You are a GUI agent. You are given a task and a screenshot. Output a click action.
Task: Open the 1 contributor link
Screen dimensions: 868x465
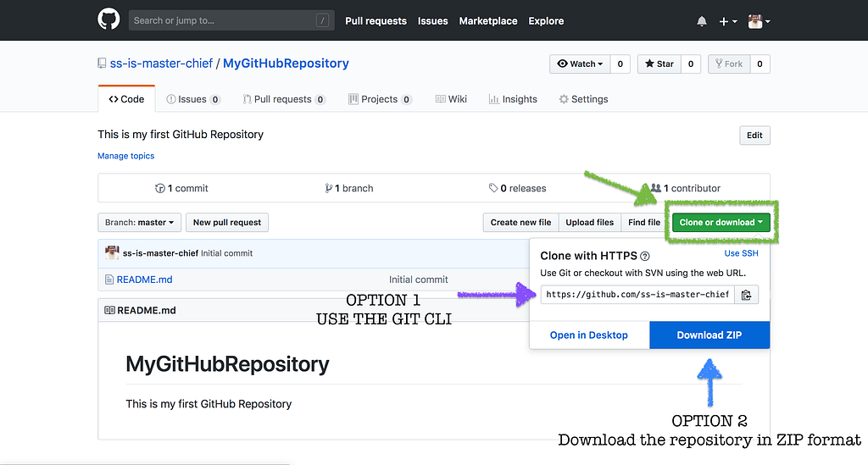(x=685, y=189)
